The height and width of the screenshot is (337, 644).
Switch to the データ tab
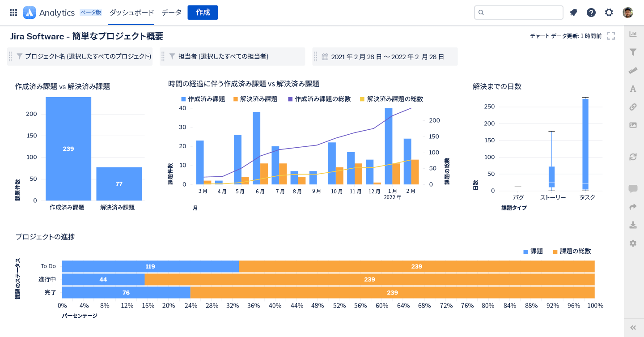click(x=171, y=13)
